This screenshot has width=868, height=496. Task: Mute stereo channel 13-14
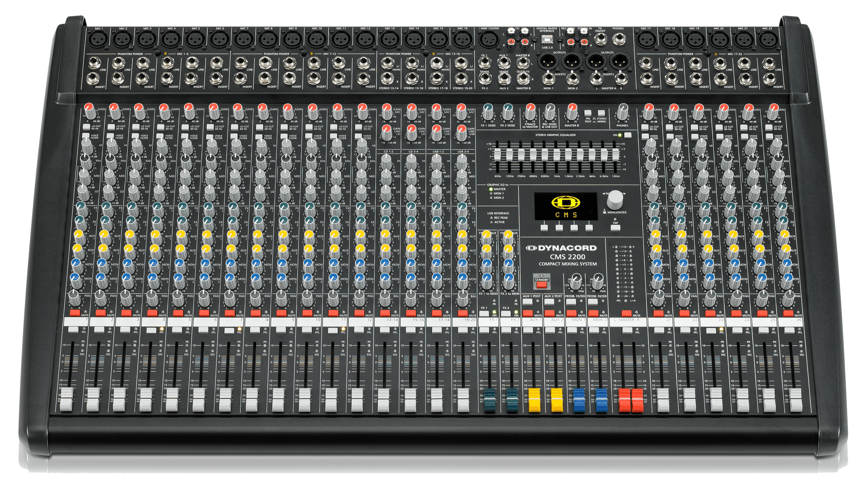coord(385,313)
